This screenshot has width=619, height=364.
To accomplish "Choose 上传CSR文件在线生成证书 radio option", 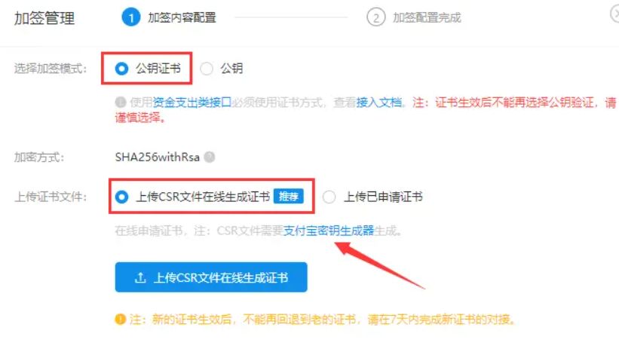I will [121, 197].
